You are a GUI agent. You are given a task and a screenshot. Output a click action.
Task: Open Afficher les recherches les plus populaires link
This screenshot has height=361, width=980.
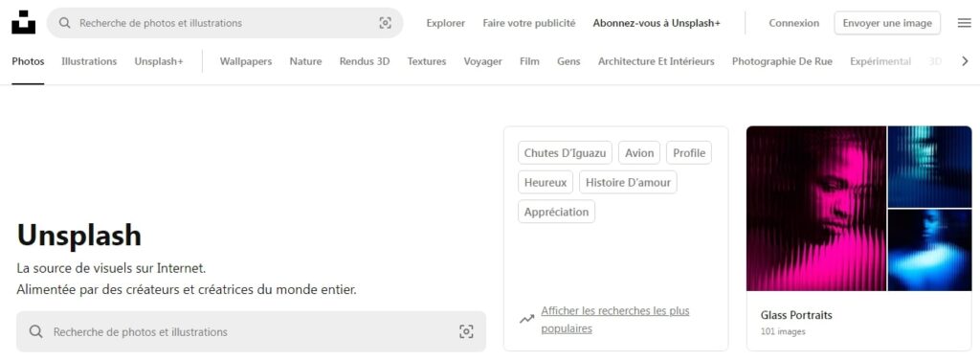click(x=615, y=319)
